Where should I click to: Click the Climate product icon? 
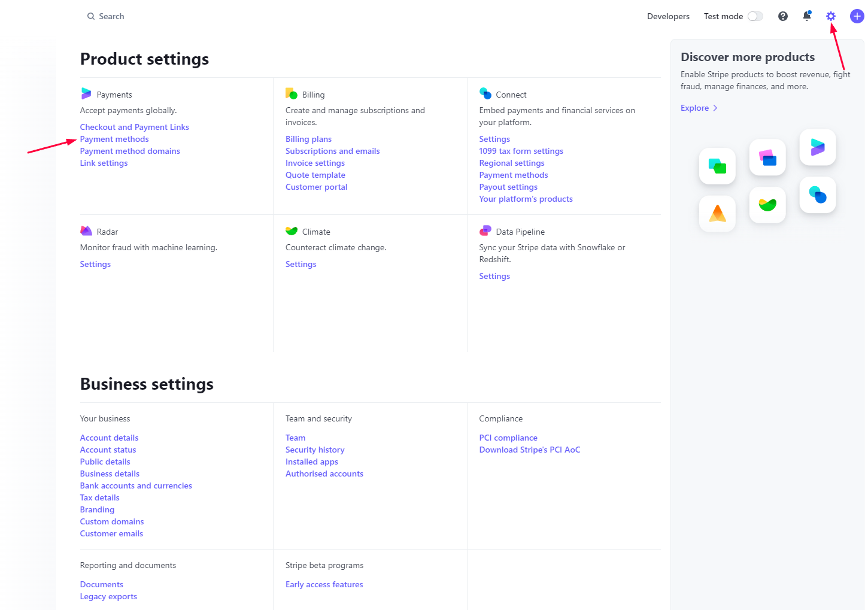pyautogui.click(x=292, y=231)
